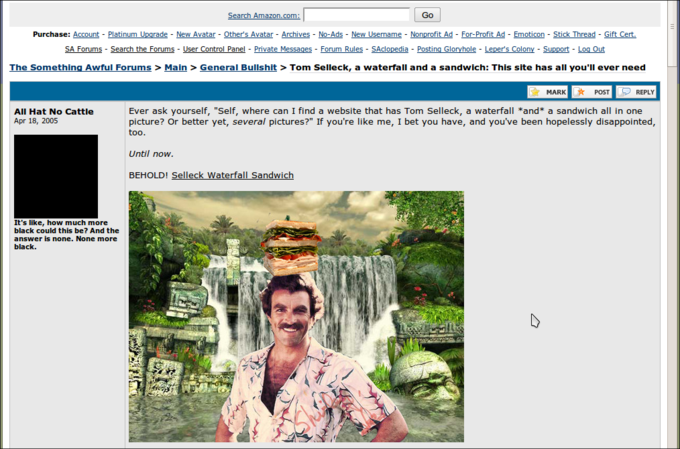Click the Apr 18, 2005 join date
The width and height of the screenshot is (680, 449).
click(36, 121)
